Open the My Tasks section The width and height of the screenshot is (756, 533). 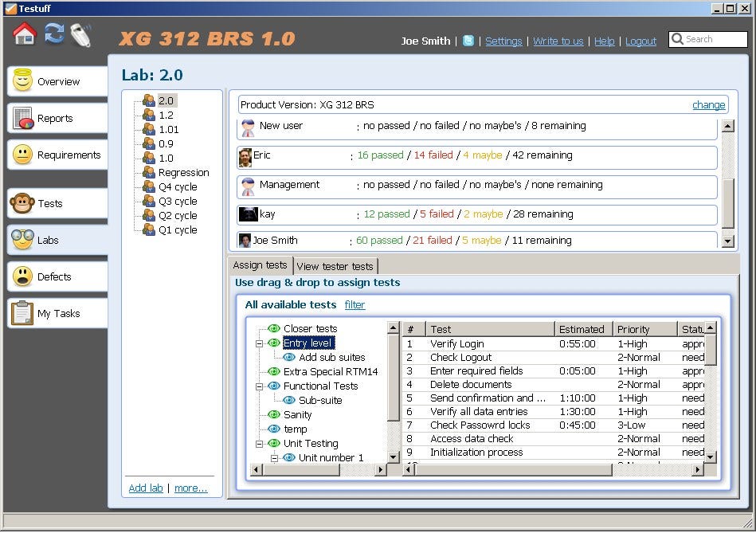tap(58, 313)
